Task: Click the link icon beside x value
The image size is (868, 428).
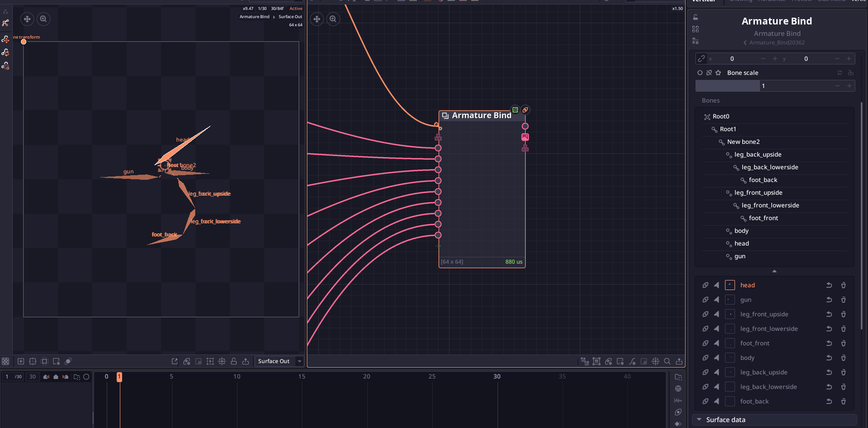Action: (x=701, y=59)
